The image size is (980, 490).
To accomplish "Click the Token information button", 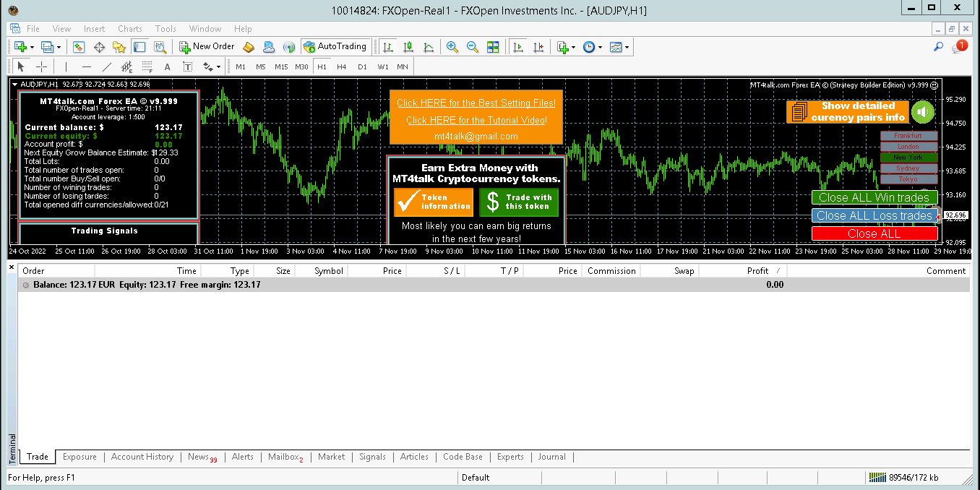I will [x=434, y=202].
